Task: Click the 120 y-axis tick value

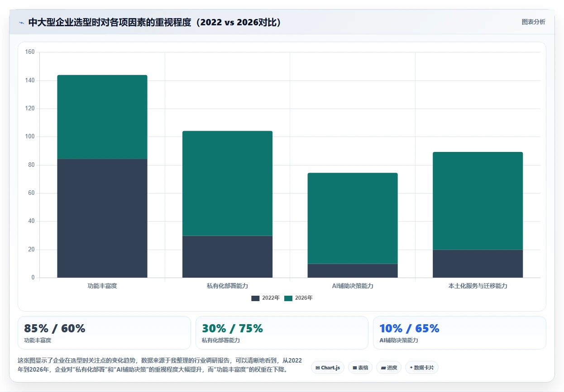Action: [30, 109]
